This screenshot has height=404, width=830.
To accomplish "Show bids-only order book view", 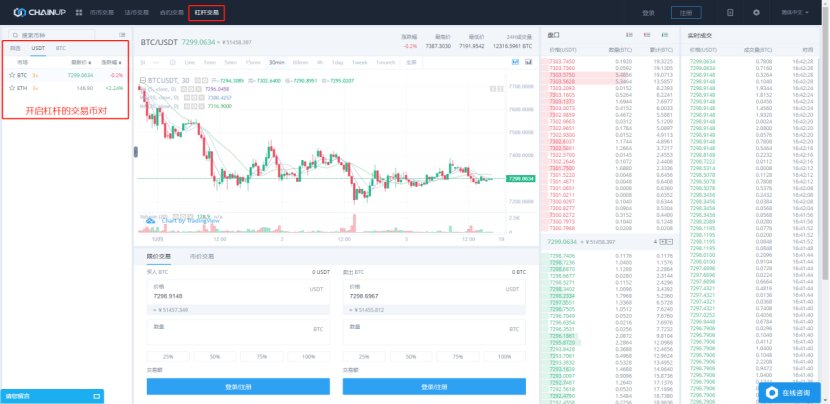I will [x=665, y=35].
